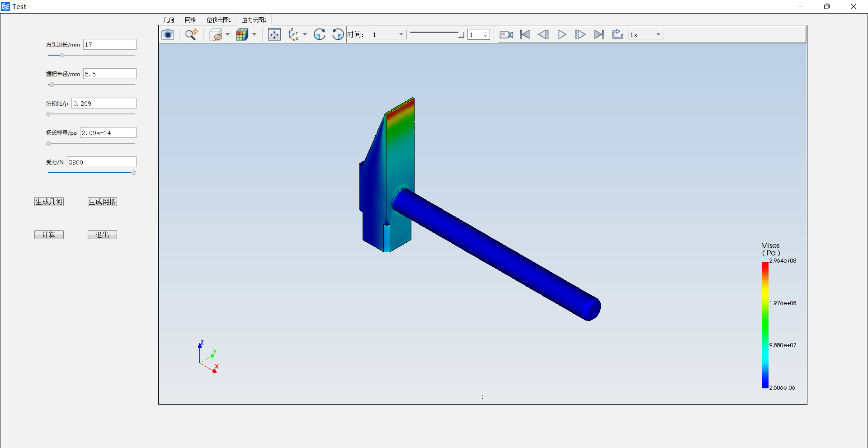Click the 受力/N input field
Viewport: 868px width, 448px height.
point(102,162)
